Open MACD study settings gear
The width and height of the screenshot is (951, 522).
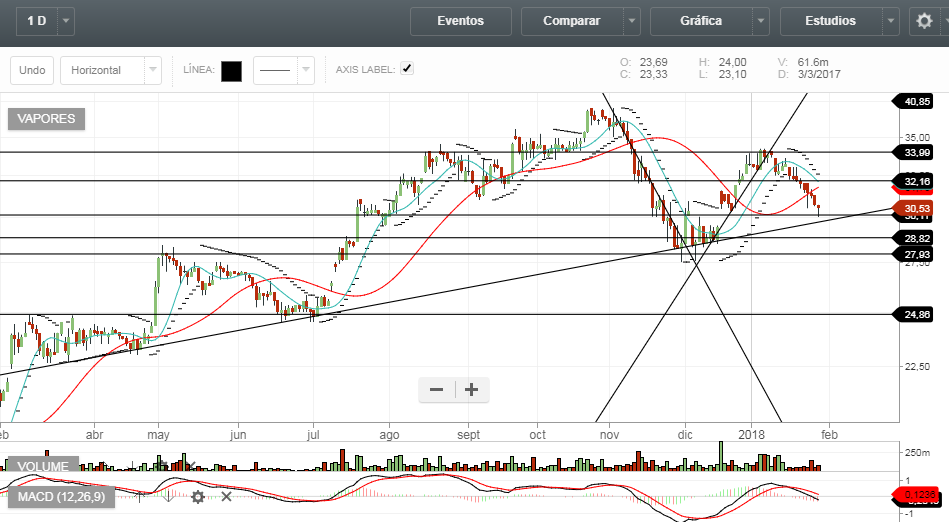(x=198, y=497)
